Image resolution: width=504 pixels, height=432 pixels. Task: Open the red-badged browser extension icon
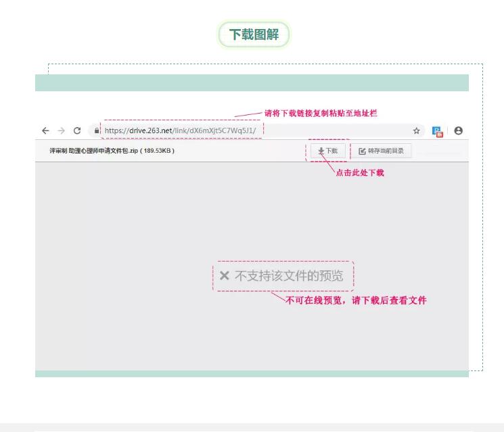(438, 131)
